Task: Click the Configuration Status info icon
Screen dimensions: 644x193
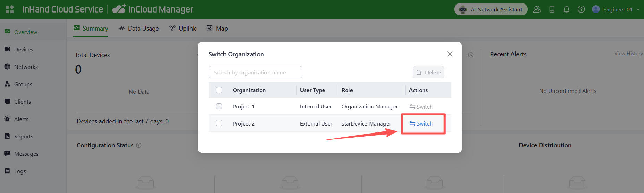Action: 139,145
